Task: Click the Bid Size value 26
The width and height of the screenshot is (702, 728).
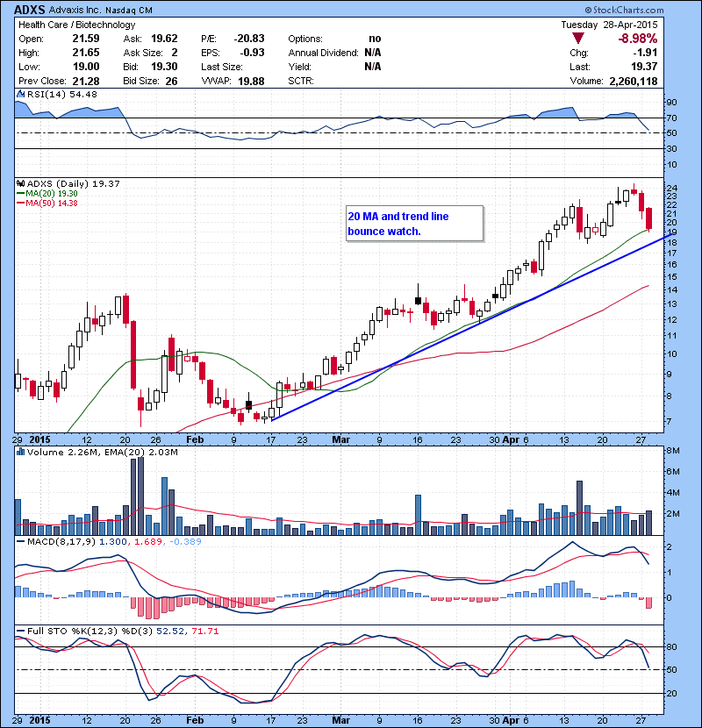Action: [171, 81]
